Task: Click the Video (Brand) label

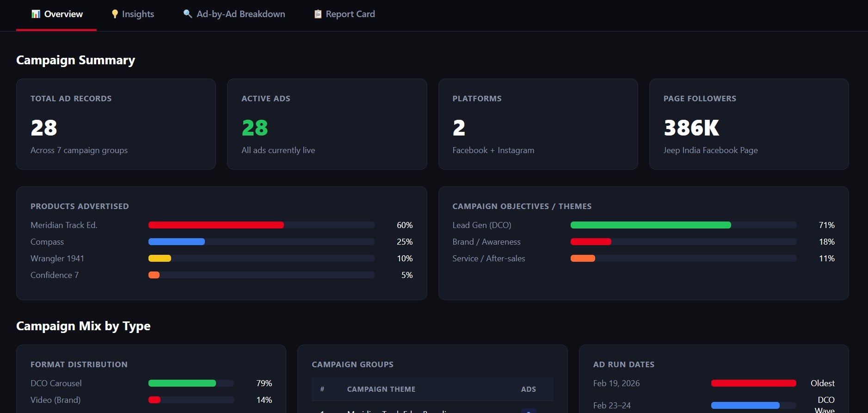Action: point(55,400)
